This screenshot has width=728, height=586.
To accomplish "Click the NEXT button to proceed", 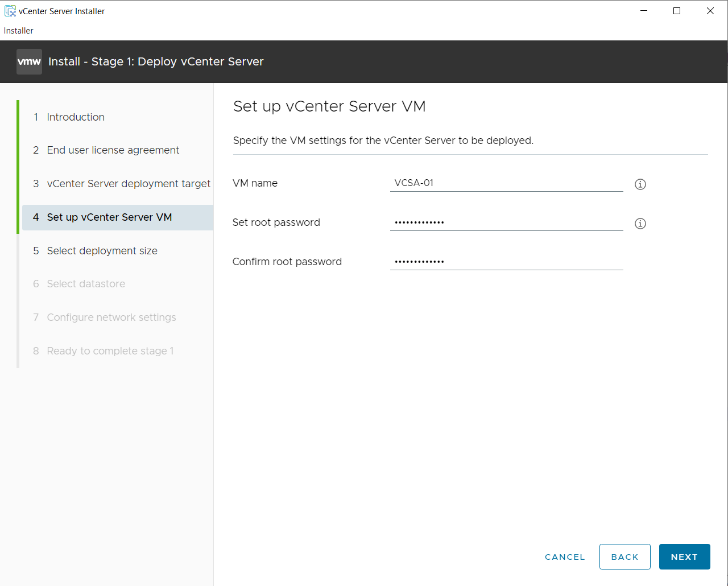I will (684, 556).
